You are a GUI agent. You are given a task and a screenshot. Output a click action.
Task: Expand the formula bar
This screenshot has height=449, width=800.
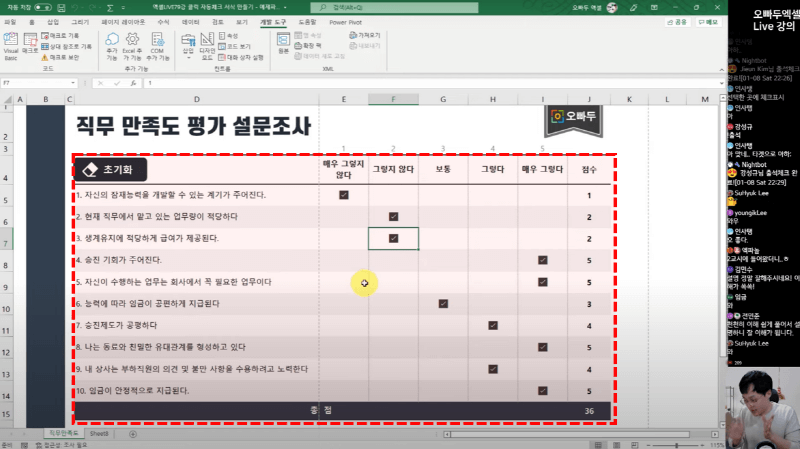(721, 83)
